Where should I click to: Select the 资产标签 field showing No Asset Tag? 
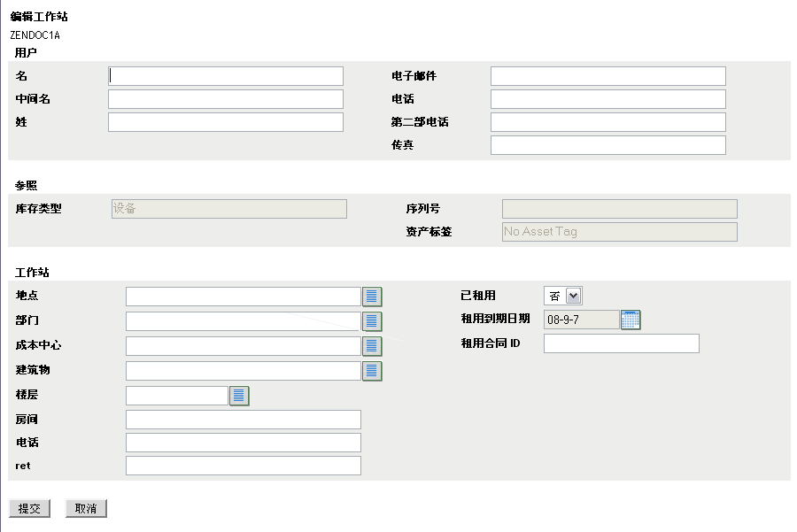tap(620, 232)
